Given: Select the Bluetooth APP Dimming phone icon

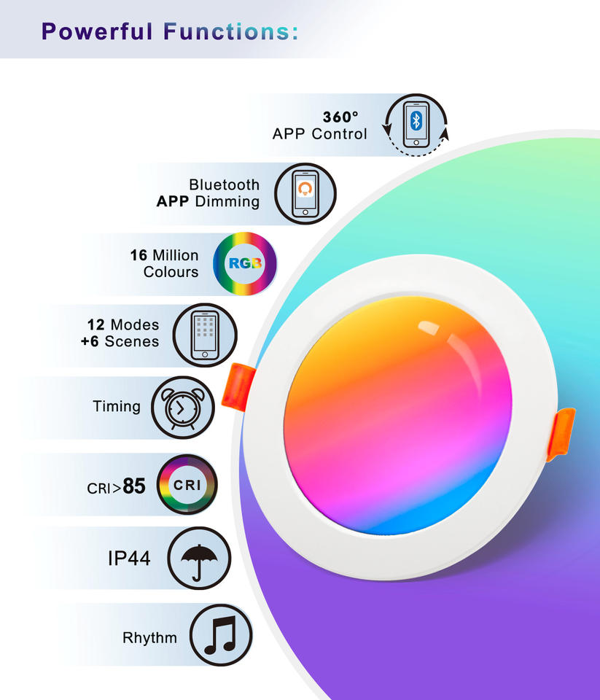Looking at the screenshot, I should (x=305, y=194).
